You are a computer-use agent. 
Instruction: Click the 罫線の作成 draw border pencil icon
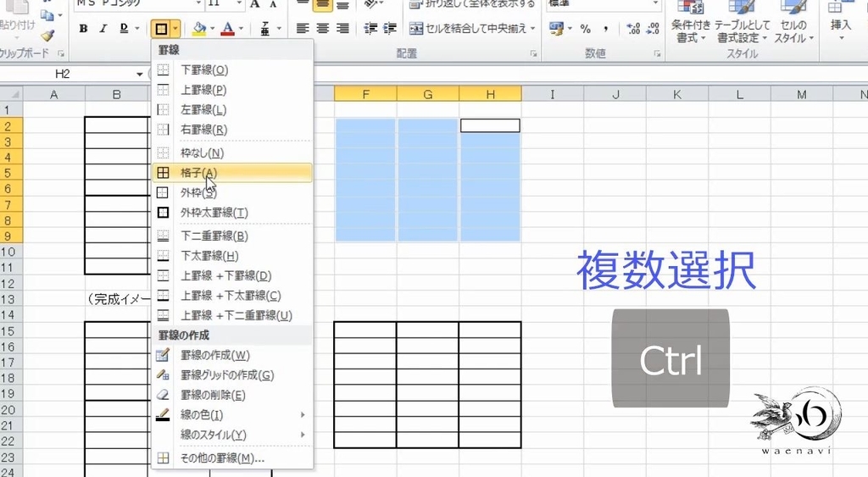(x=163, y=355)
